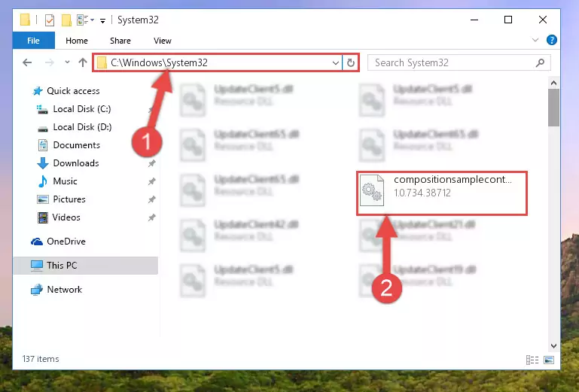Click the Properties quick access toolbar icon
The width and height of the screenshot is (579, 392).
pos(50,20)
